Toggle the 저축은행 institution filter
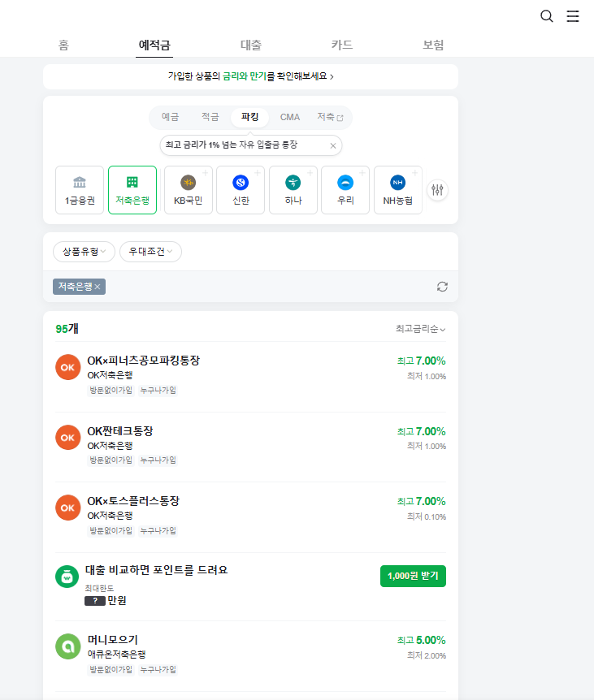Viewport: 594px width, 700px height. tap(132, 190)
